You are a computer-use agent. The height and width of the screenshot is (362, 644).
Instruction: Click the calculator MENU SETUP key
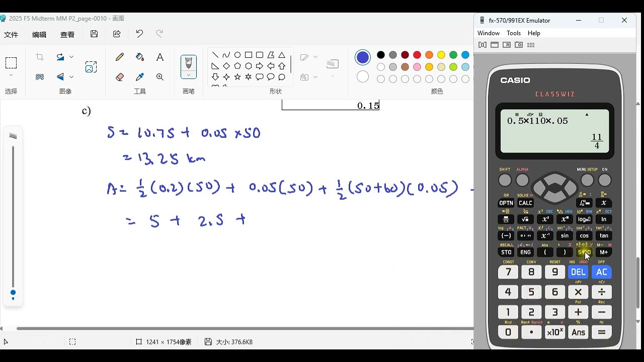click(587, 180)
